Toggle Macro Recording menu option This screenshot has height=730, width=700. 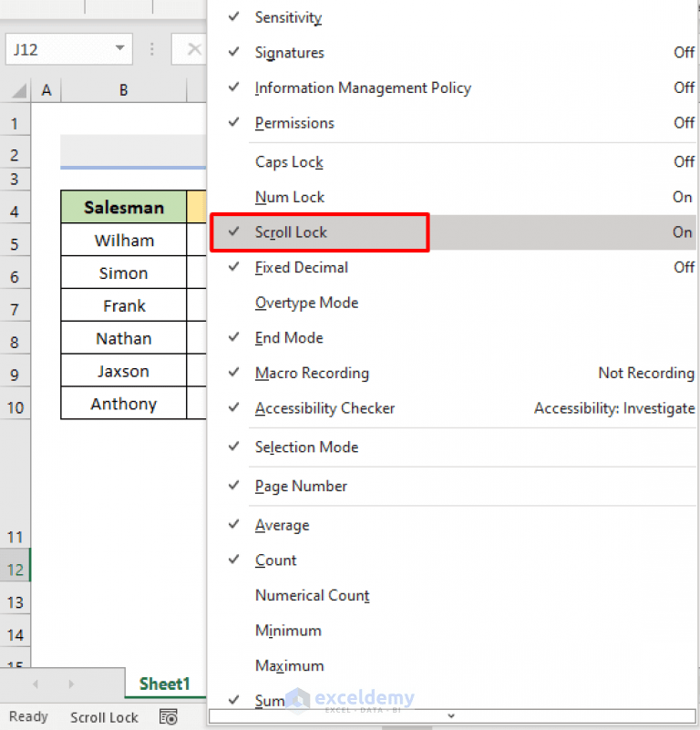452,374
